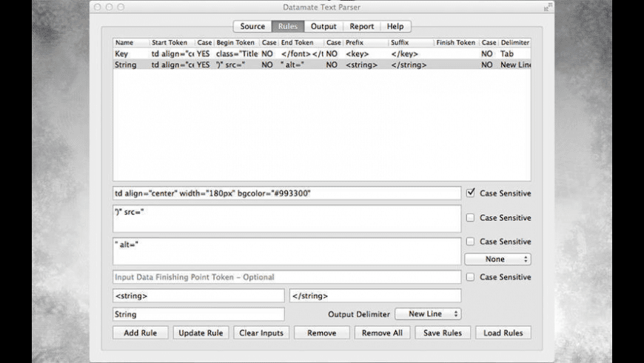Click the start token field with td align="center"
The height and width of the screenshot is (363, 644).
coord(287,193)
